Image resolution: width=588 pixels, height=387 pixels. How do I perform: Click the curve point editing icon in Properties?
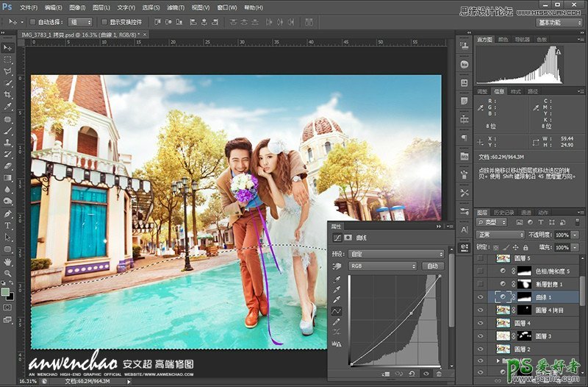coord(337,312)
